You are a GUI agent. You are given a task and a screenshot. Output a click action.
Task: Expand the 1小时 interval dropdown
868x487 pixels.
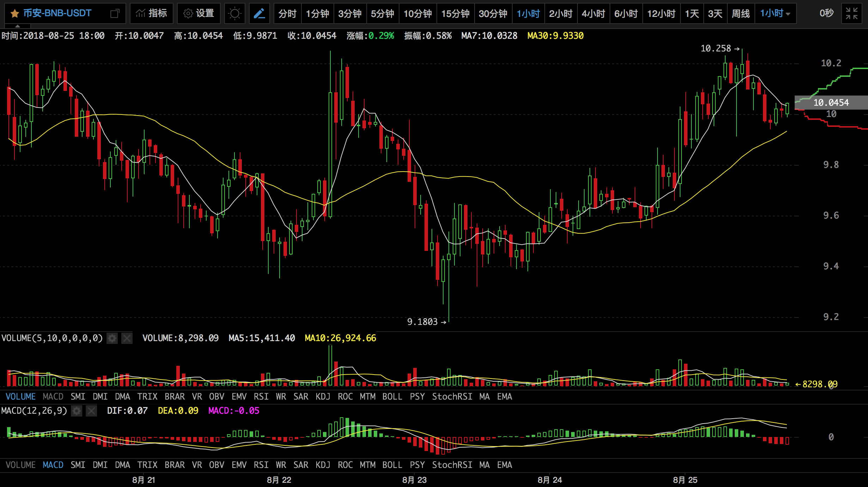[x=775, y=13]
